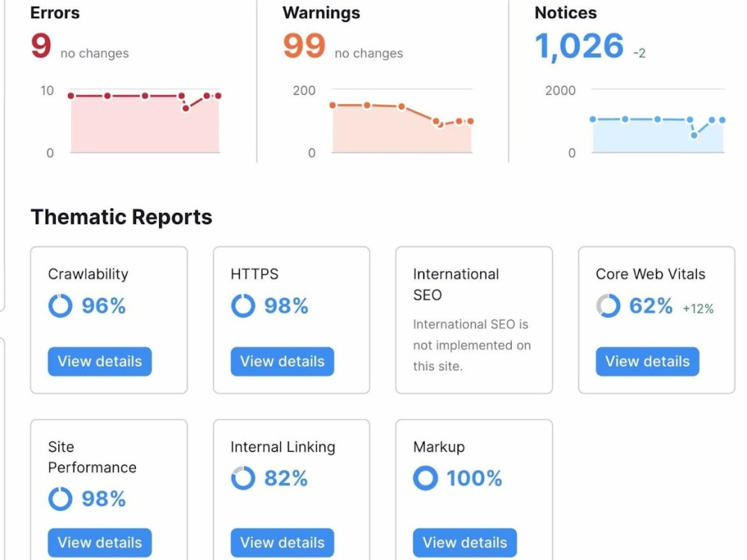Click the Warnings trend chart
The width and height of the screenshot is (747, 560).
[x=402, y=122]
